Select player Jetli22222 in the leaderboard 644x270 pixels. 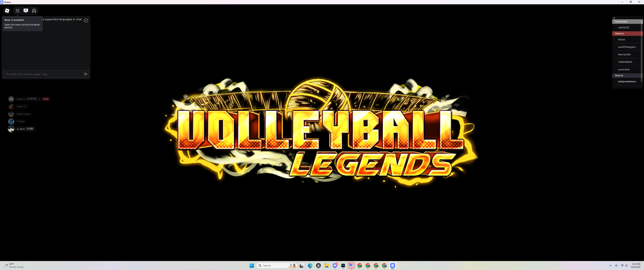click(x=623, y=28)
